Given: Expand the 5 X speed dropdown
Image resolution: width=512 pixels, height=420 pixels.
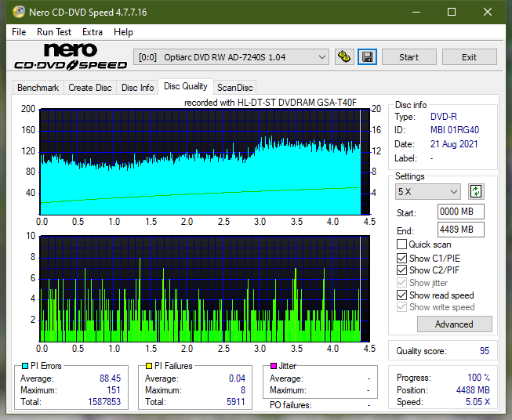Looking at the screenshot, I should click(428, 191).
